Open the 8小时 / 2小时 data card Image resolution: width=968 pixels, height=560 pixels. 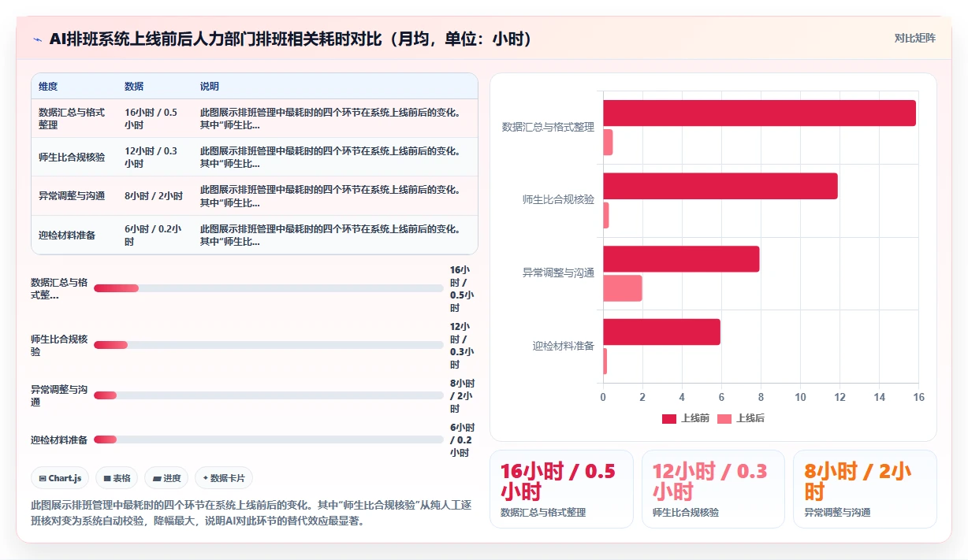[x=865, y=488]
